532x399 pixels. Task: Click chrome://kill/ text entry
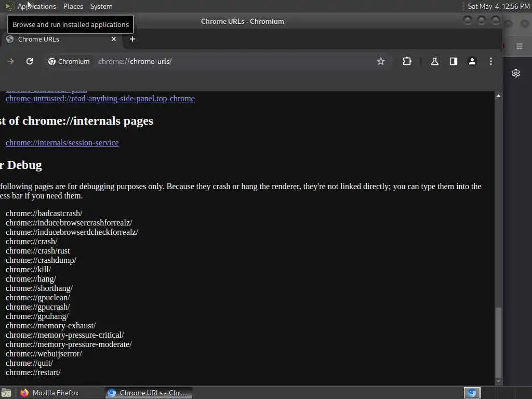point(28,270)
